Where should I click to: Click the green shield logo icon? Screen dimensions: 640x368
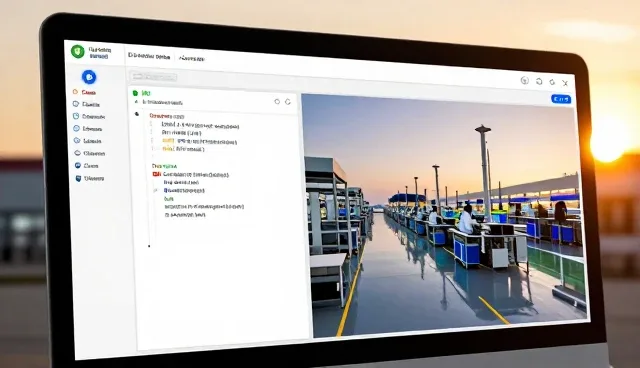click(78, 51)
